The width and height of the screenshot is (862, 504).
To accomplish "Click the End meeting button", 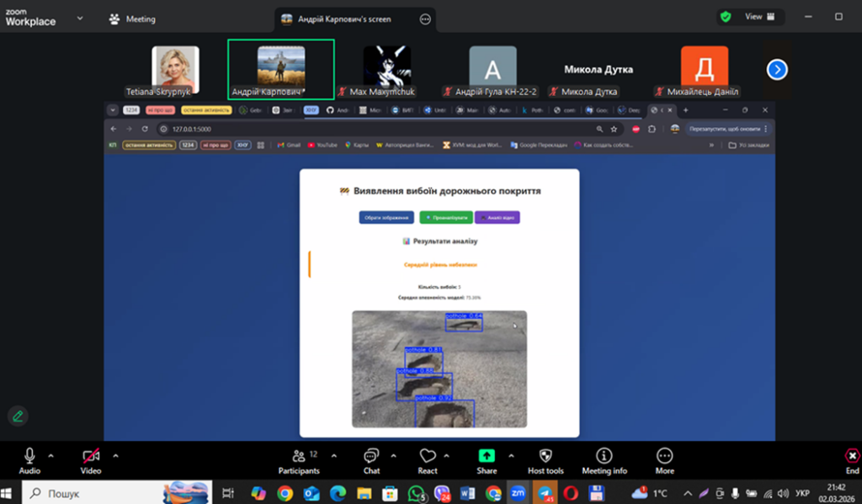I will pos(852,460).
